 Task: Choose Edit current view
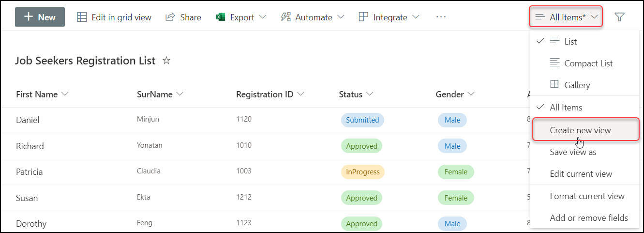pyautogui.click(x=585, y=174)
